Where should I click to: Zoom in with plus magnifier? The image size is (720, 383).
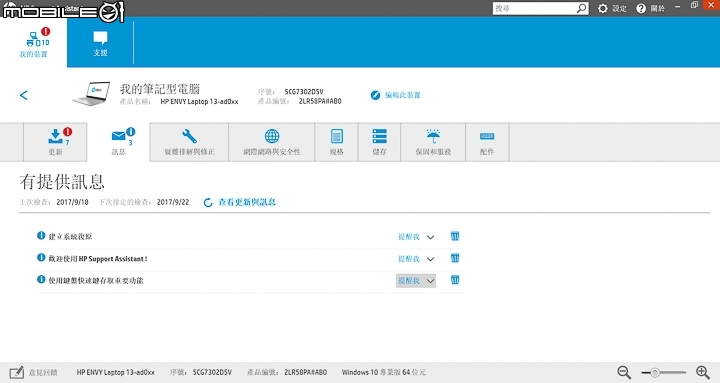tap(703, 372)
